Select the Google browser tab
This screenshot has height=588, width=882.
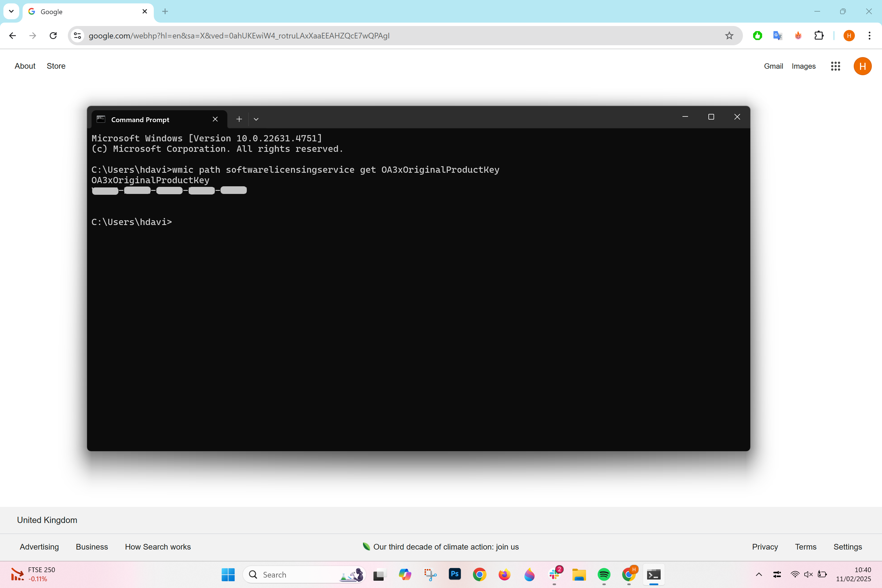click(88, 12)
